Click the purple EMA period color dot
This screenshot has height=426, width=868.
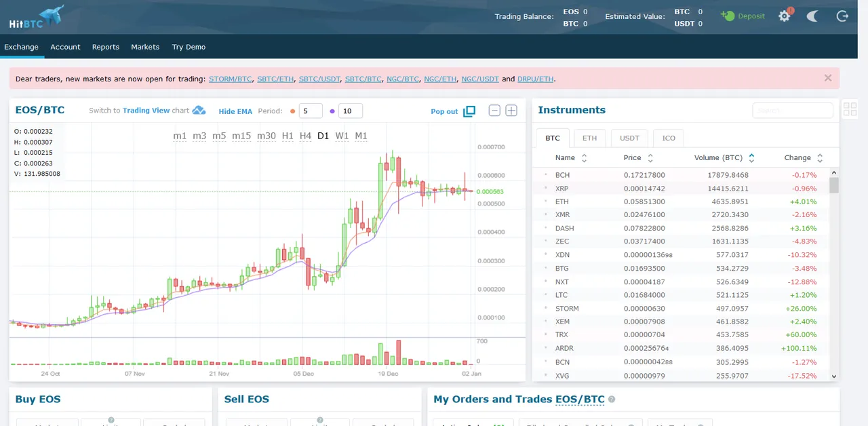pyautogui.click(x=332, y=111)
